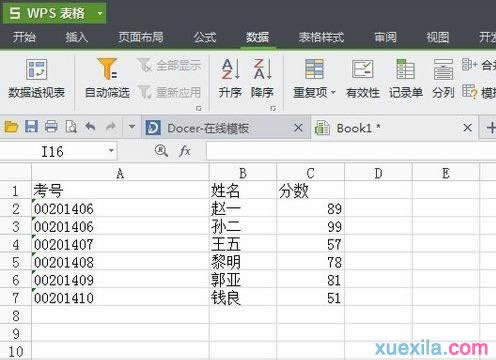Image resolution: width=496 pixels, height=360 pixels.
Task: Expand the quick access toolbar options arrow
Action: pos(132,127)
